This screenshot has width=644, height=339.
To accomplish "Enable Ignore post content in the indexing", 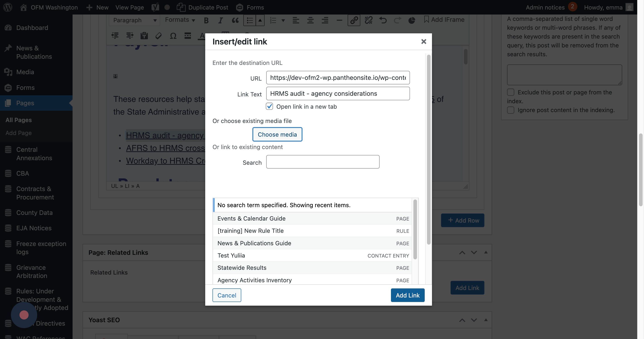I will [x=510, y=110].
